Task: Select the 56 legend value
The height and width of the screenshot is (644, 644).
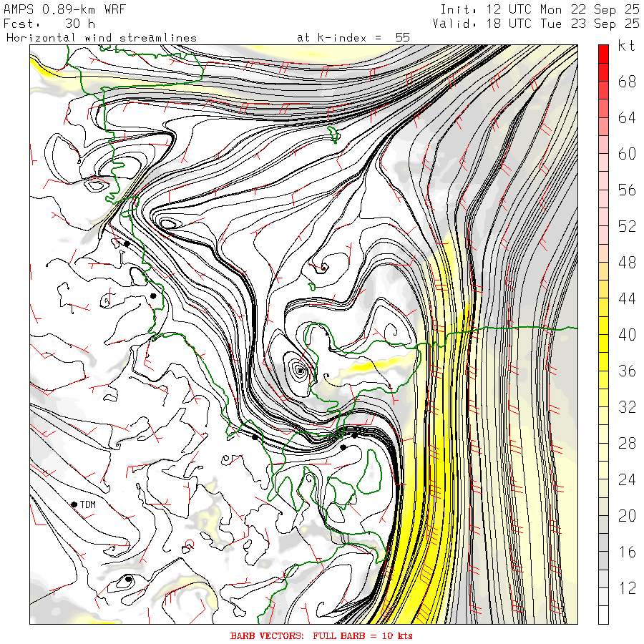Action: pyautogui.click(x=627, y=190)
